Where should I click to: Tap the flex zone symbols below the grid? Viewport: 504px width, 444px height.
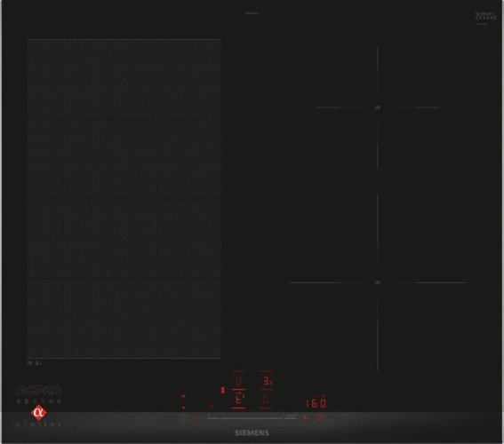coord(35,363)
